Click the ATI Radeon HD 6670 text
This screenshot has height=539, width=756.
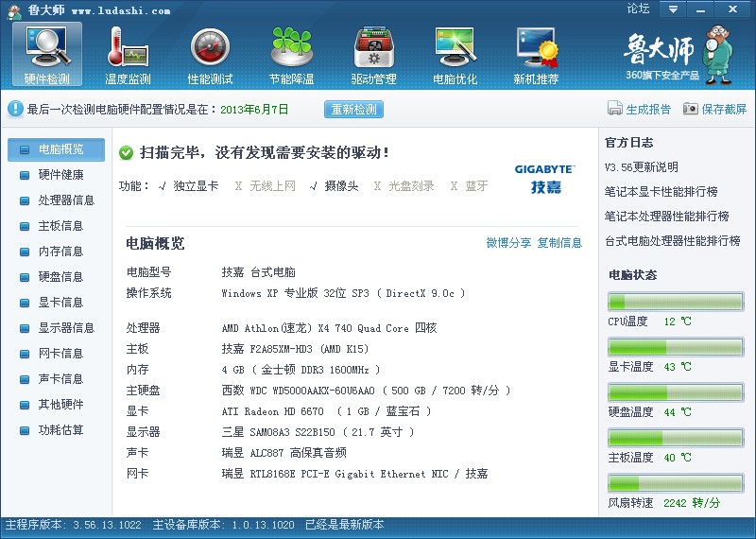point(326,411)
